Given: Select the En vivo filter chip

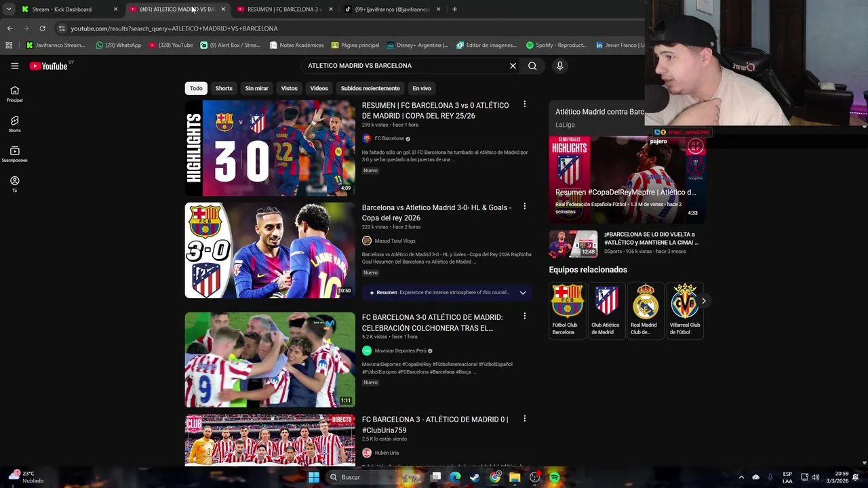Looking at the screenshot, I should point(422,88).
